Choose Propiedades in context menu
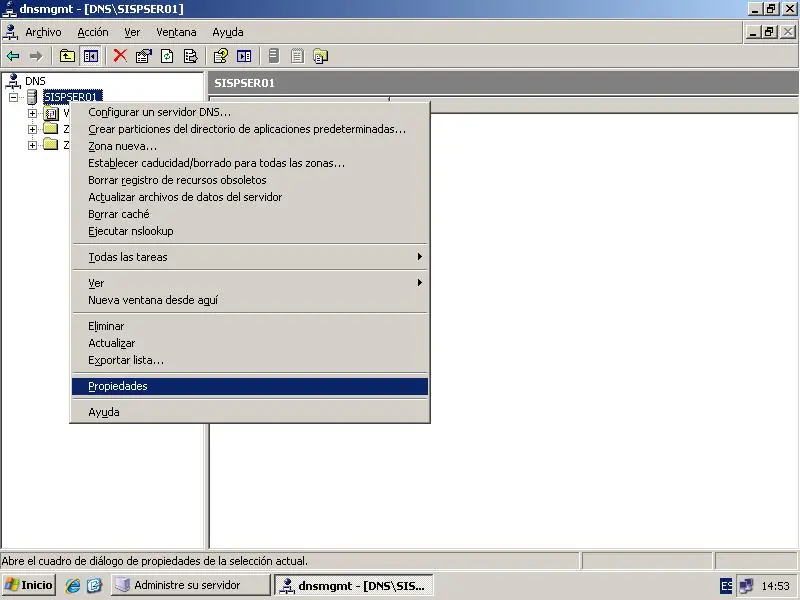The height and width of the screenshot is (600, 800). (x=250, y=386)
